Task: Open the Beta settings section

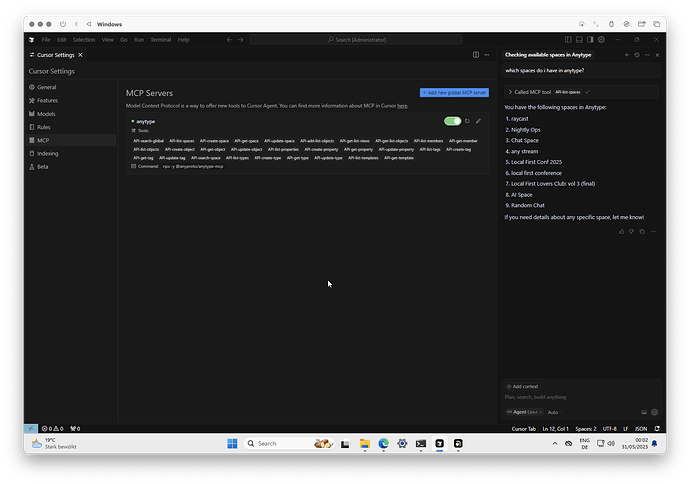Action: (39, 166)
